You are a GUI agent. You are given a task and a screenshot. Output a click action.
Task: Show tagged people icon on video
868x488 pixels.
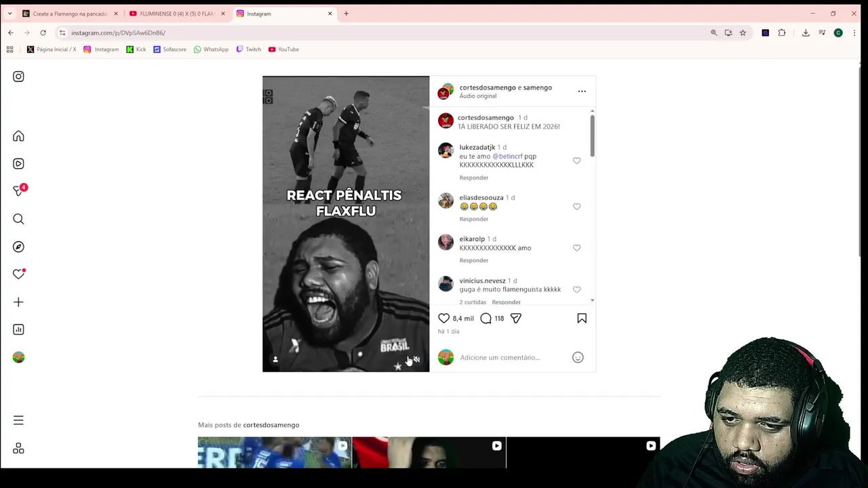[275, 359]
